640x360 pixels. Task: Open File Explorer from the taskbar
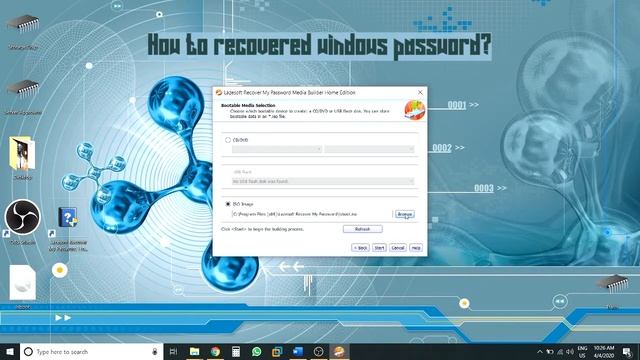(x=194, y=351)
